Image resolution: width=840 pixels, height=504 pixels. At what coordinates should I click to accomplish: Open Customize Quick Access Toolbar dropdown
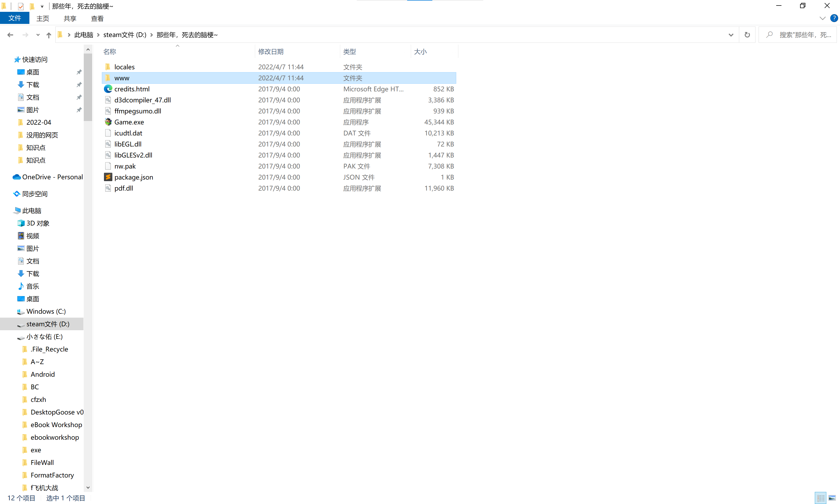coord(42,6)
